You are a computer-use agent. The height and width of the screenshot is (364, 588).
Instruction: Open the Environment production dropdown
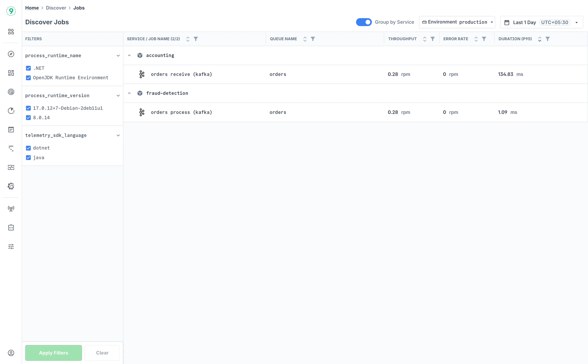point(457,22)
